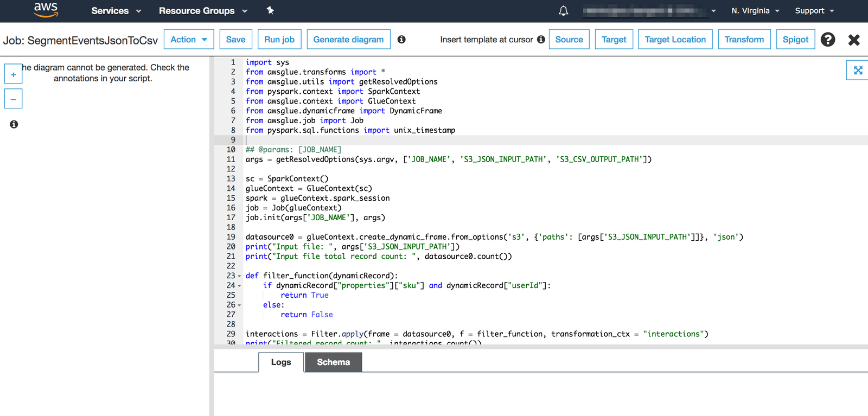Image resolution: width=868 pixels, height=416 pixels.
Task: Collapse the filter_function definition on line 23
Action: [239, 276]
